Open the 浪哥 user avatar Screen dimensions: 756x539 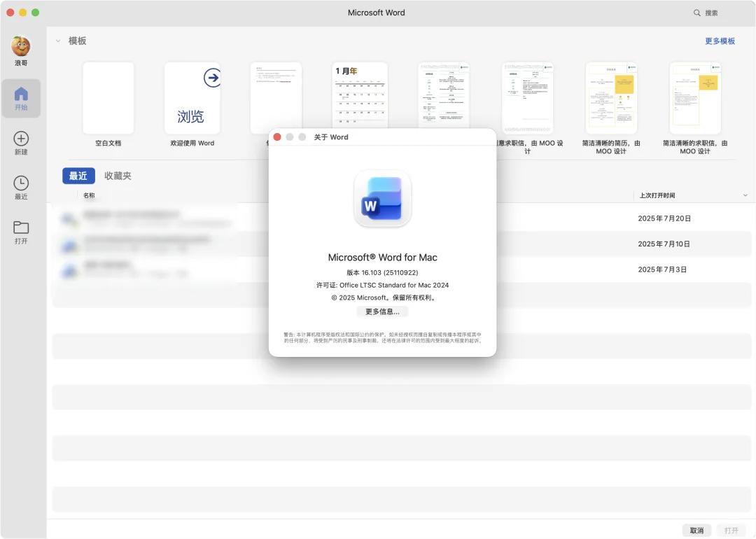21,46
